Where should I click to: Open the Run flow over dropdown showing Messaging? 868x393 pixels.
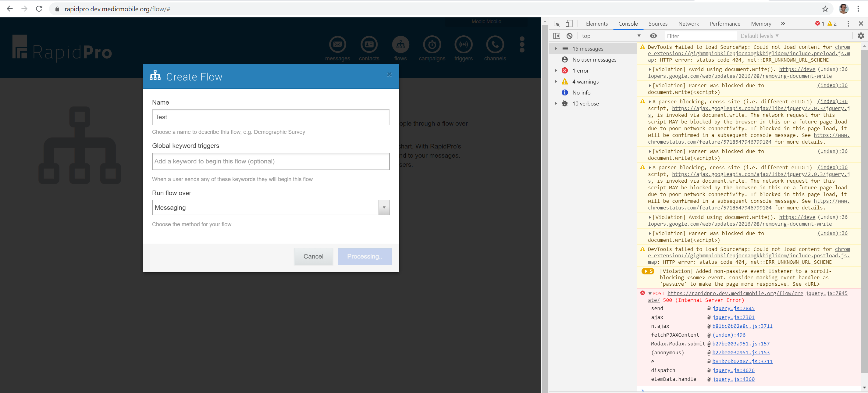pos(384,207)
